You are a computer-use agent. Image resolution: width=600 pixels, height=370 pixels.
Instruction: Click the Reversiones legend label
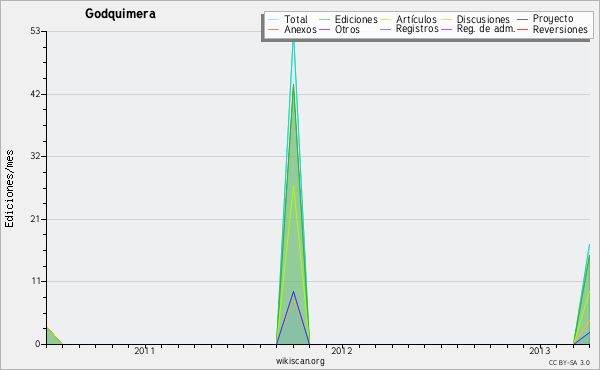[560, 29]
